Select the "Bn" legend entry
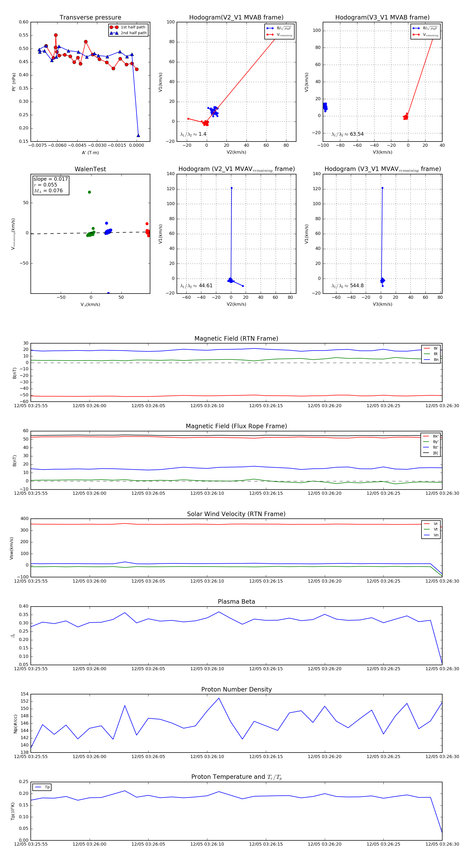This screenshot has height=868, width=473. coord(431,360)
